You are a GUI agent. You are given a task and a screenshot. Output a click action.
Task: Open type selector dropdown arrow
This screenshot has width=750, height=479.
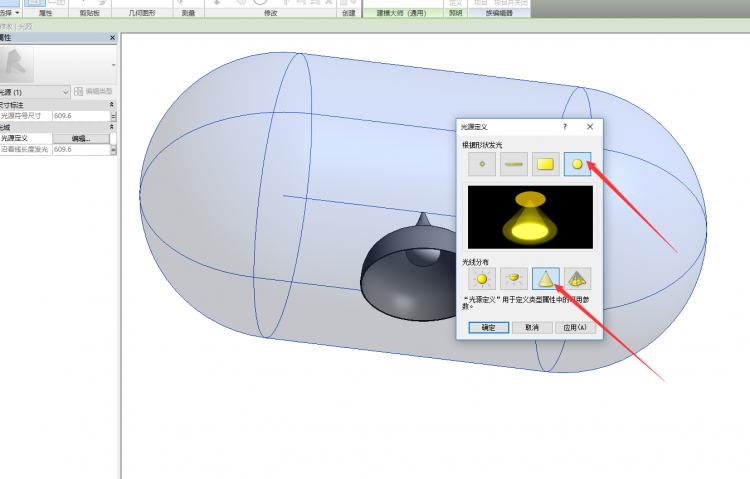click(113, 65)
